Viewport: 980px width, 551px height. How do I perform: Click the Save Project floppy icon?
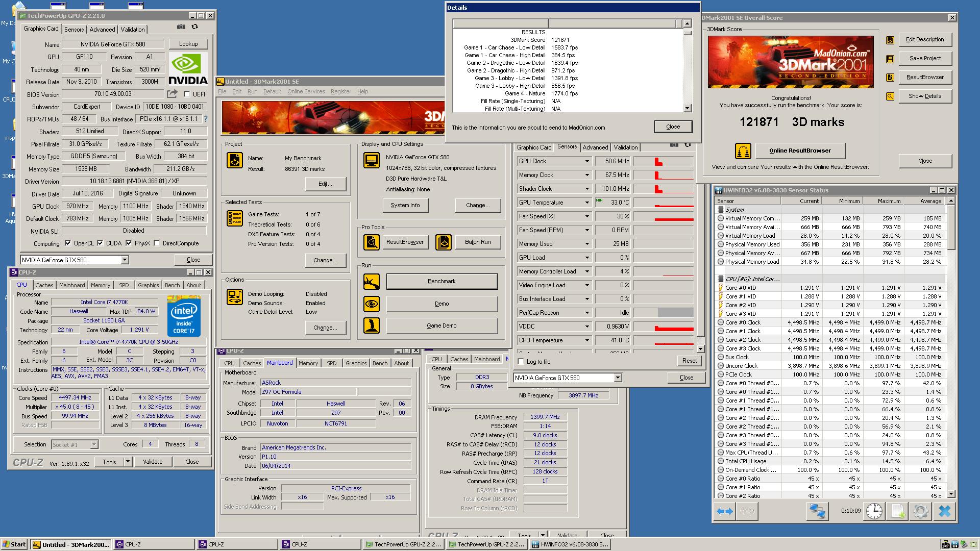tap(890, 59)
